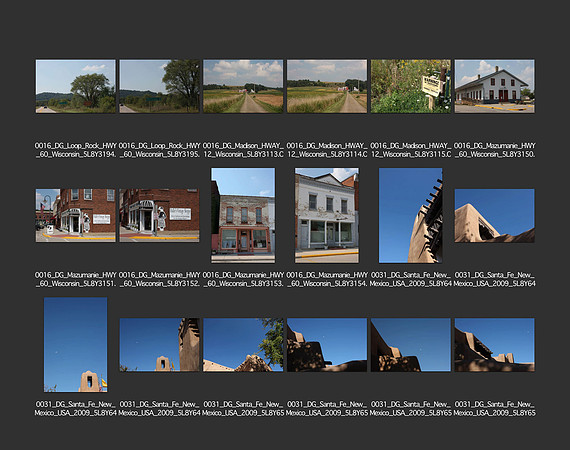Select the Loop_Rock SL8Y3194 tree thumbnail
Screen dimensions: 570x450
(x=76, y=86)
